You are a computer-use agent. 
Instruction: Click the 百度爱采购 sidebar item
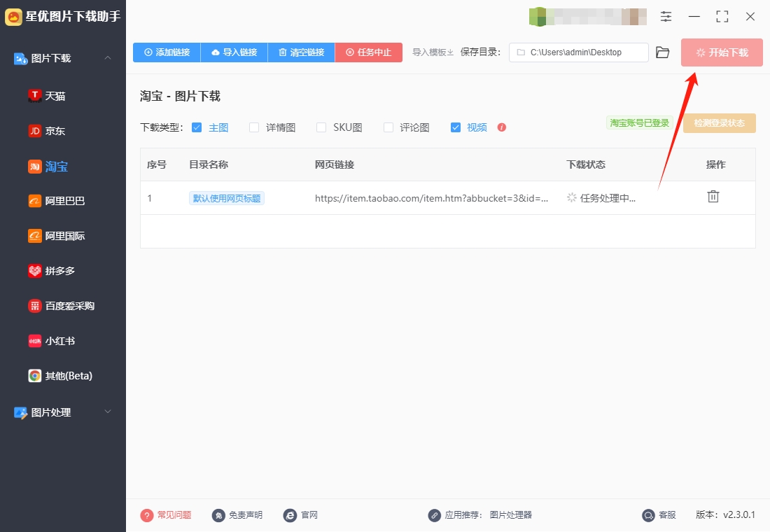(x=62, y=306)
